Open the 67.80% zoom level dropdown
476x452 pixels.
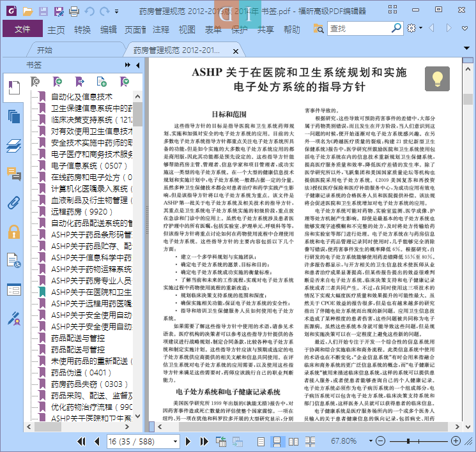(371, 441)
